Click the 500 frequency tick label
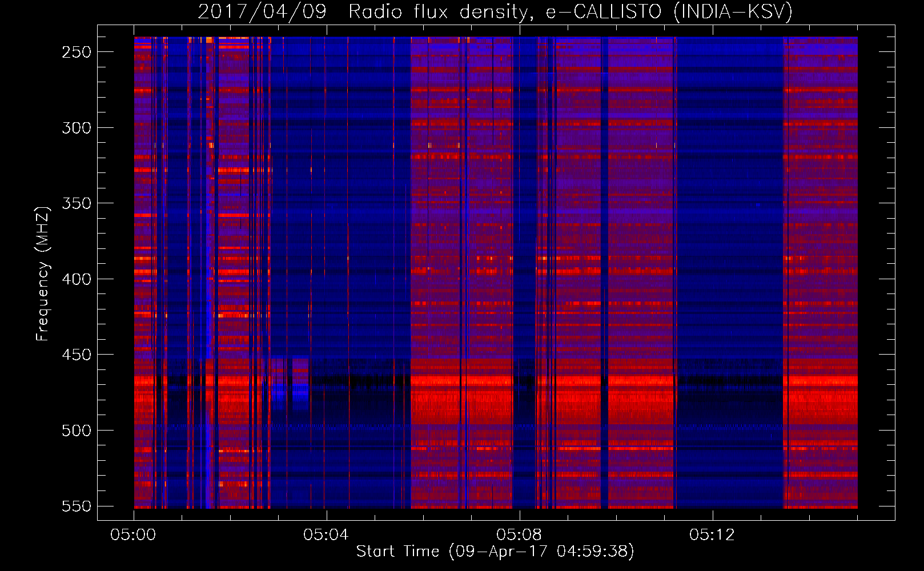This screenshot has width=924, height=571. coord(77,431)
